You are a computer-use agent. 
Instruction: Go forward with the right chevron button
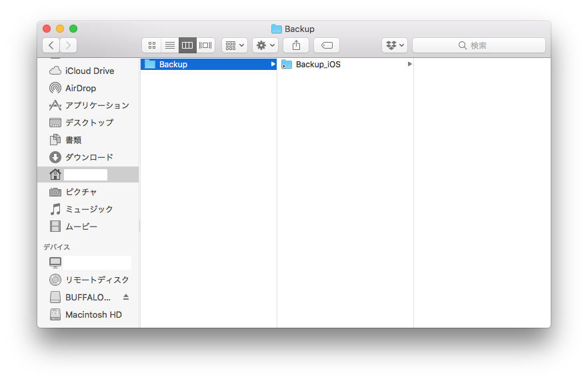point(68,45)
